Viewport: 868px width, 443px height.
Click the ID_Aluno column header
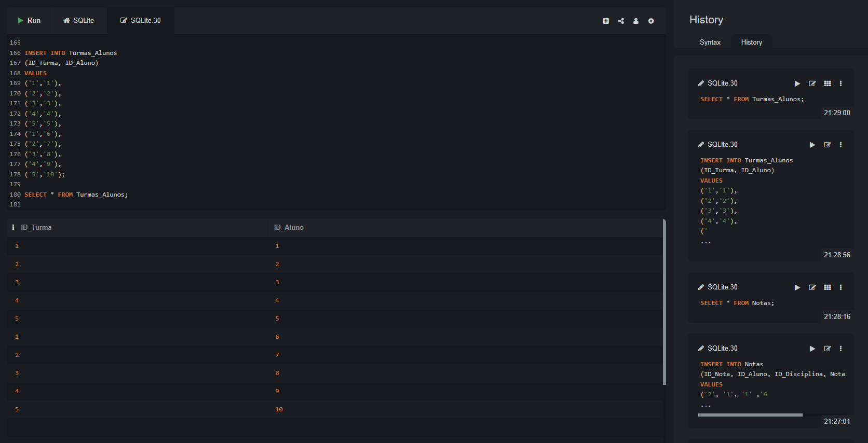289,228
